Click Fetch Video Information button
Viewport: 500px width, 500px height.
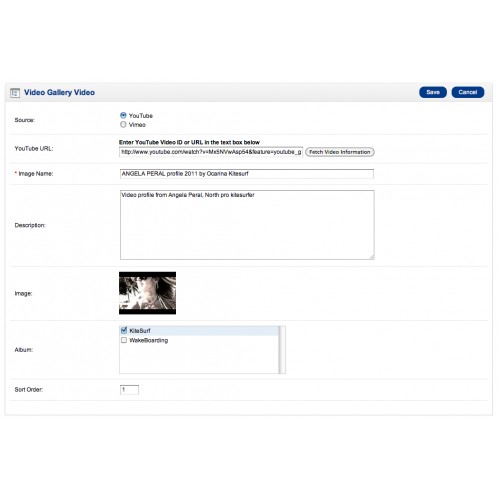coord(340,152)
